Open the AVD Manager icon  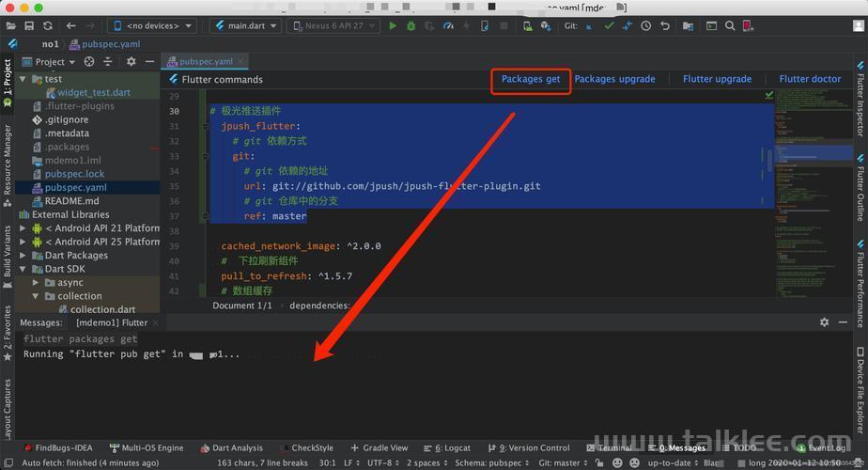point(528,25)
